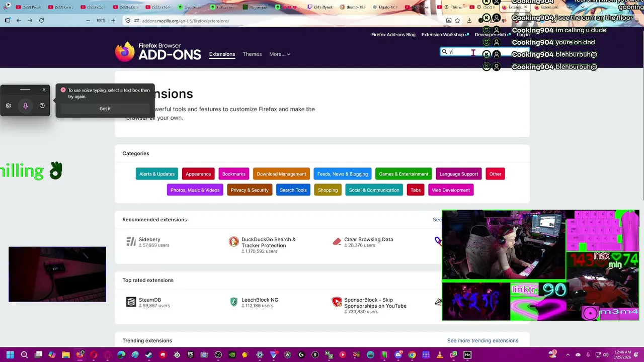This screenshot has height=362, width=644.
Task: Bookmark this page with the star icon
Action: tap(457, 21)
